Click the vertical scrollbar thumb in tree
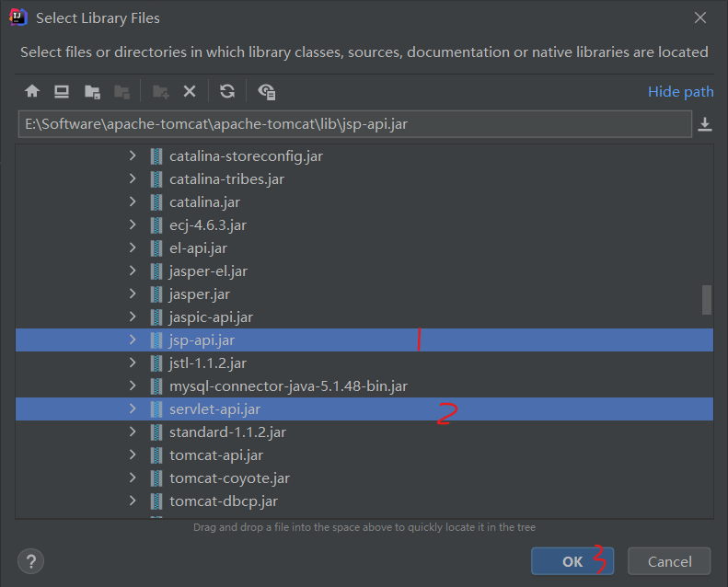Viewport: 728px width, 587px height. click(x=707, y=300)
